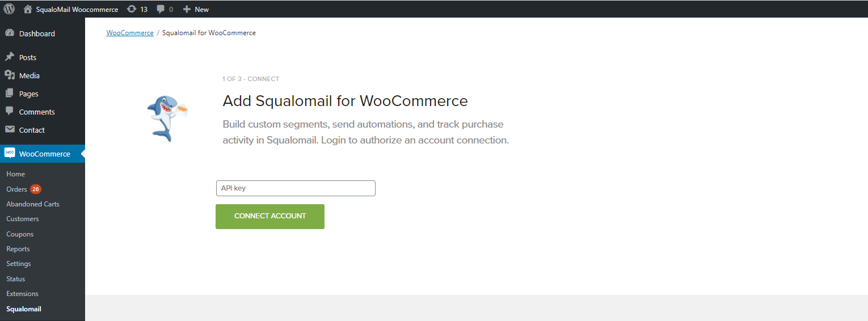
Task: Click the plus New icon
Action: pos(187,9)
